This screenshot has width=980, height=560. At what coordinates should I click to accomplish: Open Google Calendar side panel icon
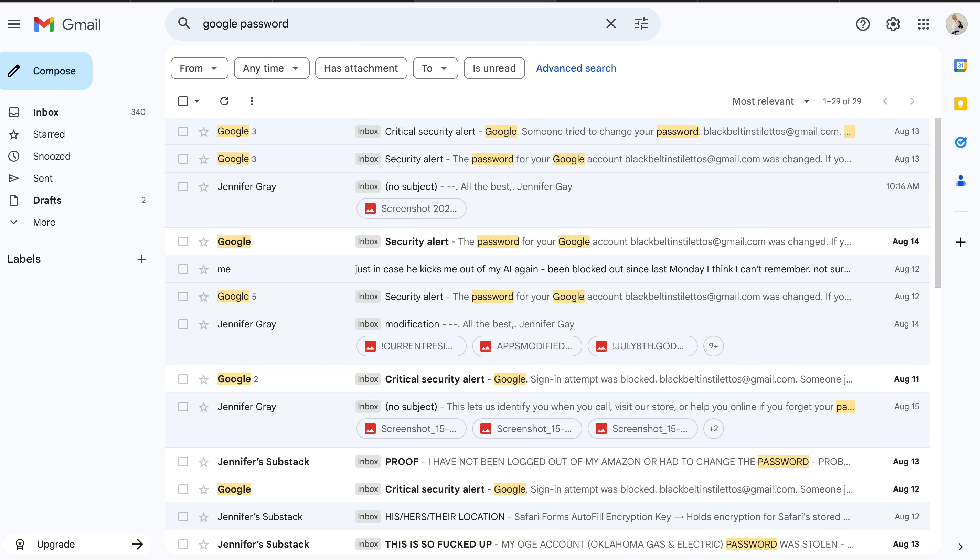960,65
